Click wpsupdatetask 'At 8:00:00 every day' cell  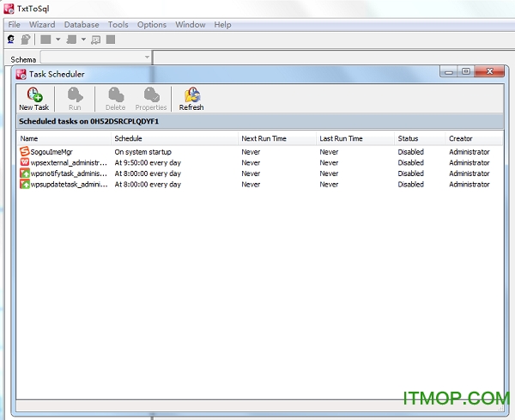tap(148, 185)
